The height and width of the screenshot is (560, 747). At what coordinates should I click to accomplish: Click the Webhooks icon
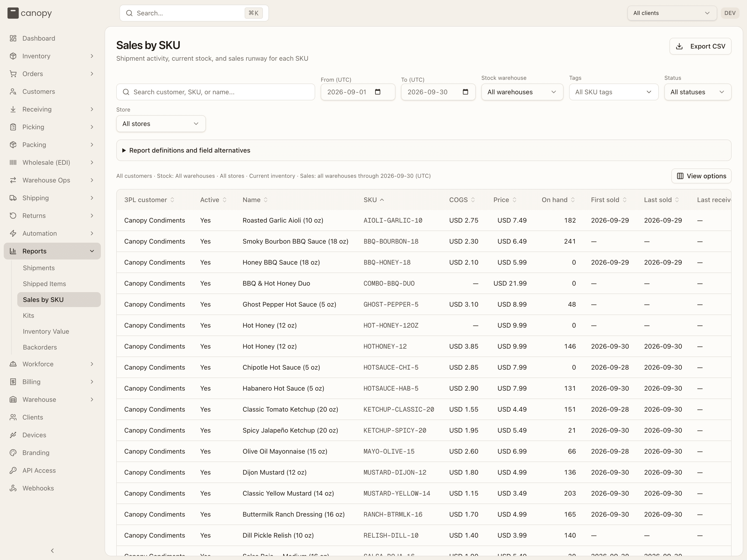coord(13,488)
